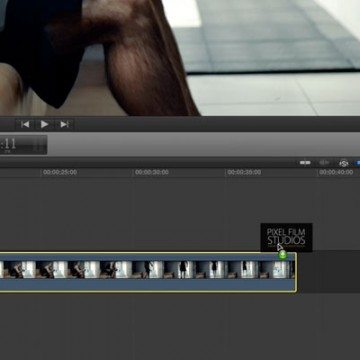Select the video clip filmstrip in timeline
This screenshot has height=360, width=360.
[147, 269]
